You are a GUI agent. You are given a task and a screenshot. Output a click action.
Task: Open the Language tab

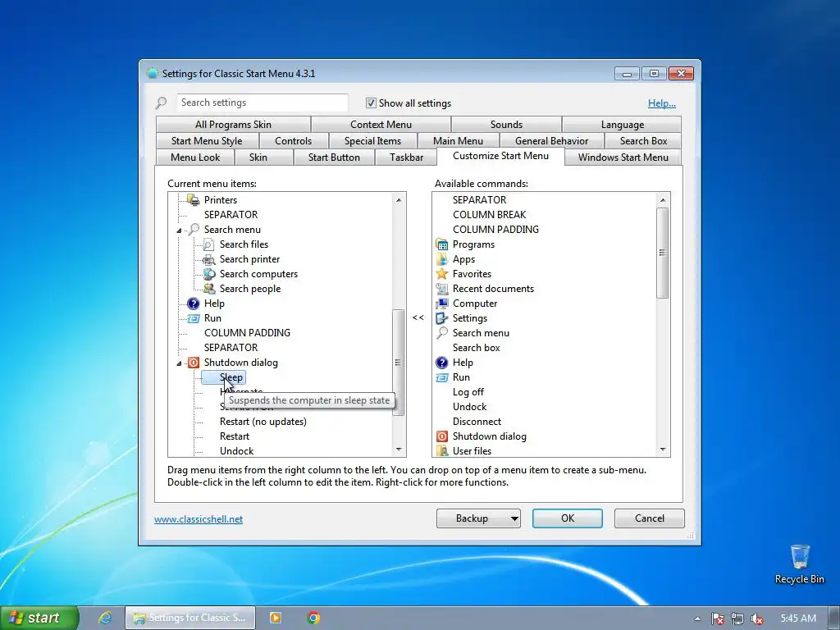623,125
